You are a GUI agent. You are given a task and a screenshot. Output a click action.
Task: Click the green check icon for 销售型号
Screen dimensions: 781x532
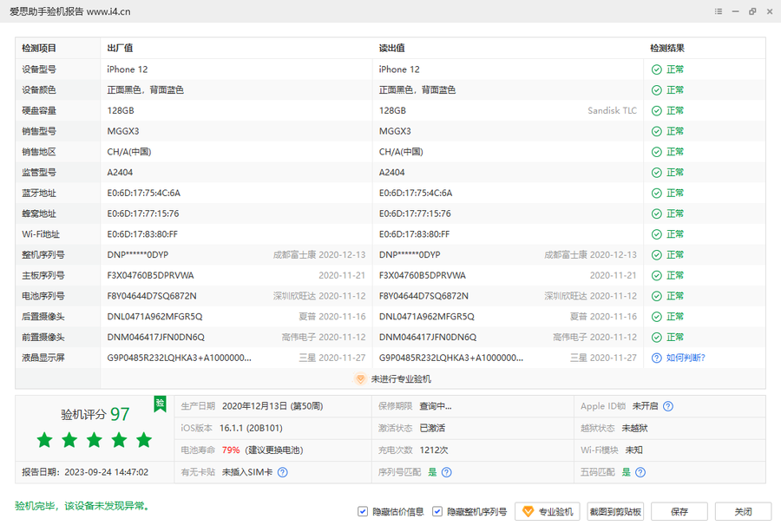657,132
